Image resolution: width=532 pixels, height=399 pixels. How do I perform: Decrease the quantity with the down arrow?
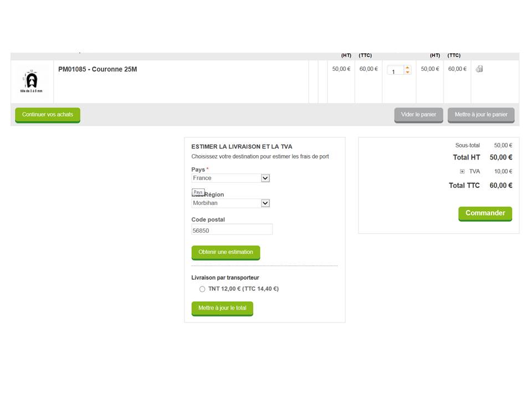407,73
